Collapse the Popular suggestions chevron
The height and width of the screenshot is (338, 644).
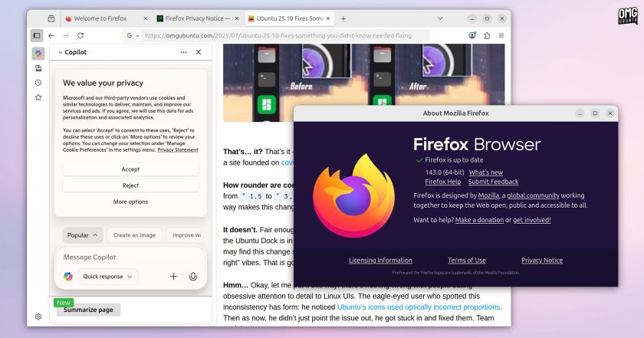[95, 235]
